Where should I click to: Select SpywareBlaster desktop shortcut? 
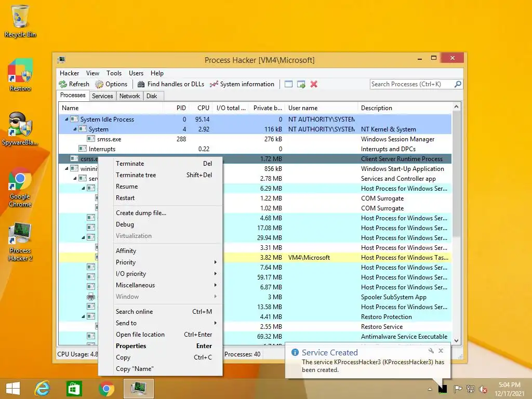20,129
